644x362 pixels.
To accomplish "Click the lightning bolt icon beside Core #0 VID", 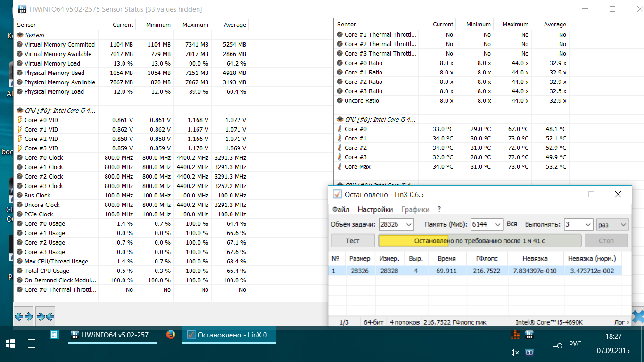I will tap(19, 120).
